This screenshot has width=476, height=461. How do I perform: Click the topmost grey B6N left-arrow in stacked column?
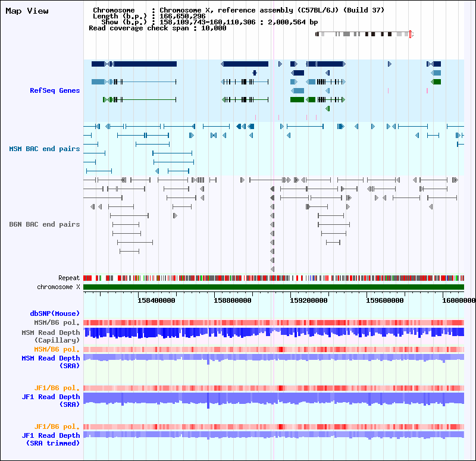(x=273, y=189)
